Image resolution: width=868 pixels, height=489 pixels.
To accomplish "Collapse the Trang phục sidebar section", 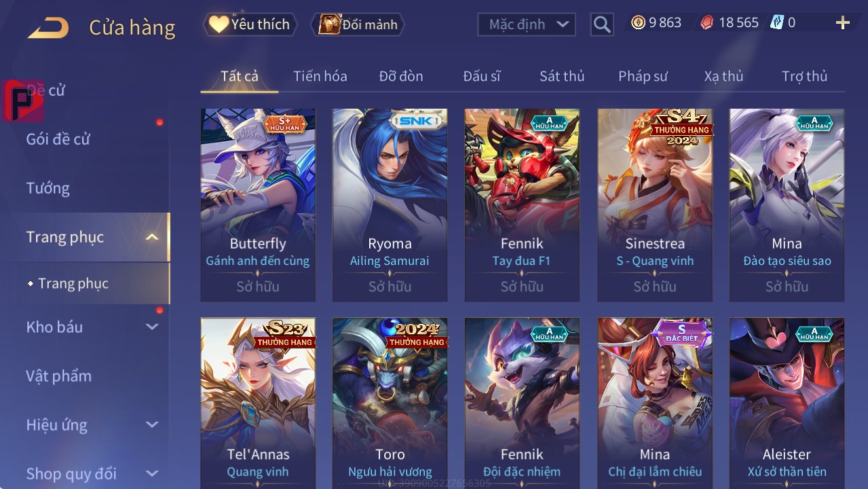I will click(x=152, y=237).
